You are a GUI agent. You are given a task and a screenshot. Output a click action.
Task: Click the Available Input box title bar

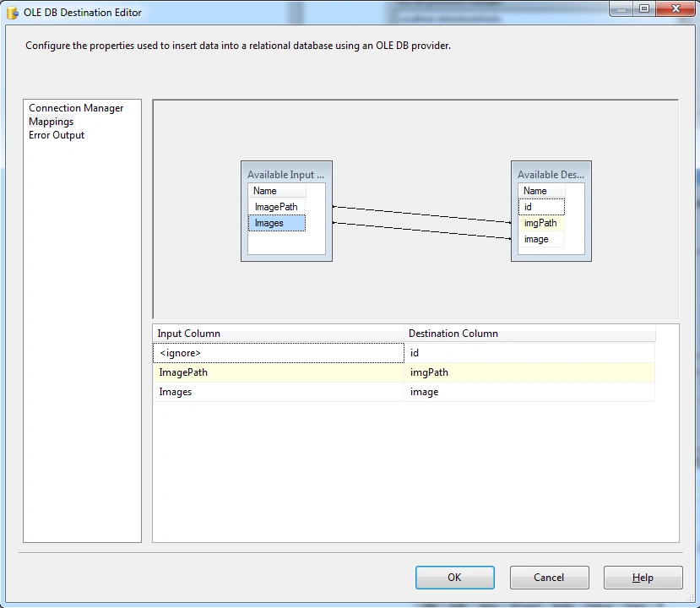[286, 175]
